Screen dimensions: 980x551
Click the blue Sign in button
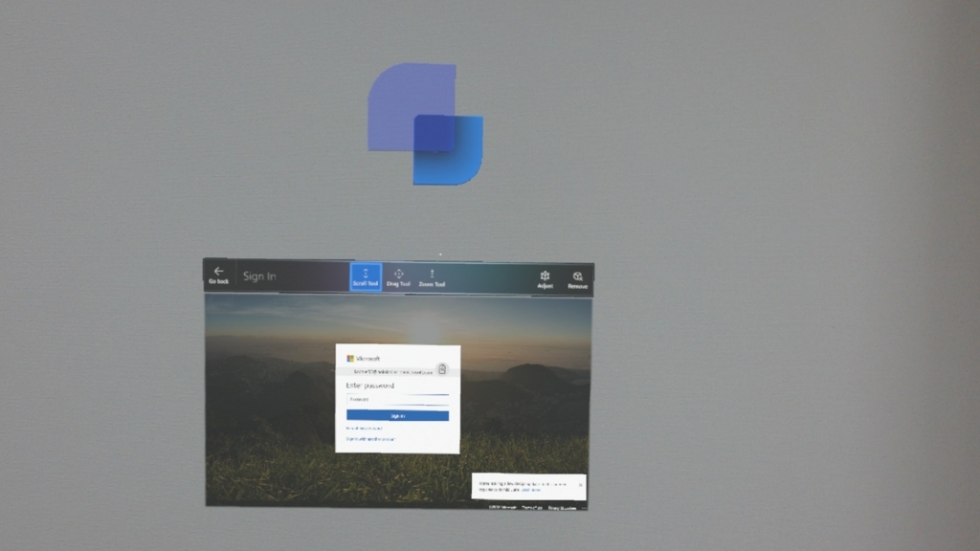click(x=397, y=415)
